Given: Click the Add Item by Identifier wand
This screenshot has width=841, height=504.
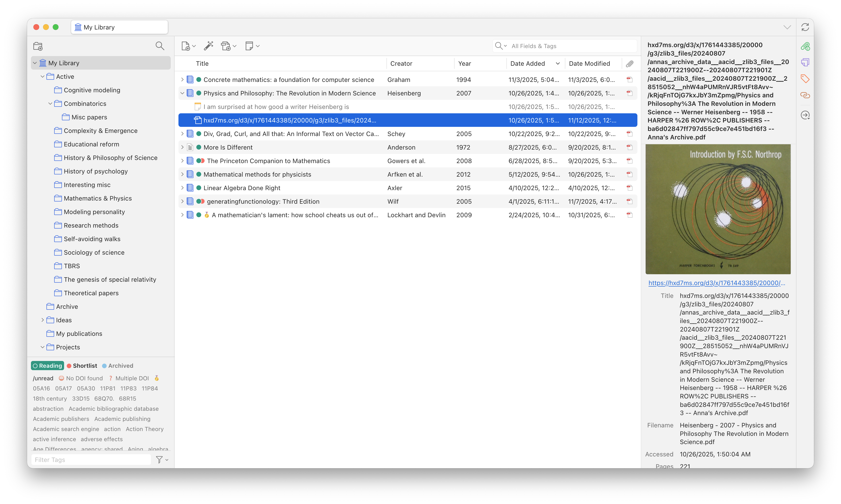Looking at the screenshot, I should pos(208,46).
